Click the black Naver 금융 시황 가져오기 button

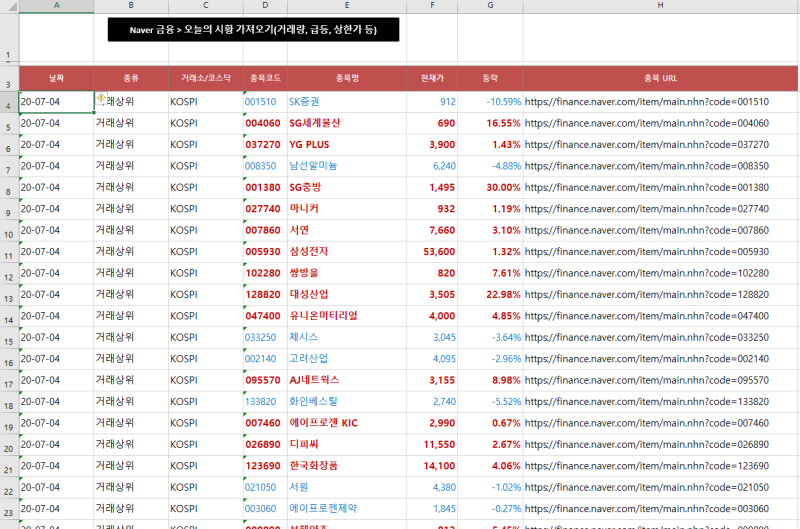pyautogui.click(x=253, y=30)
